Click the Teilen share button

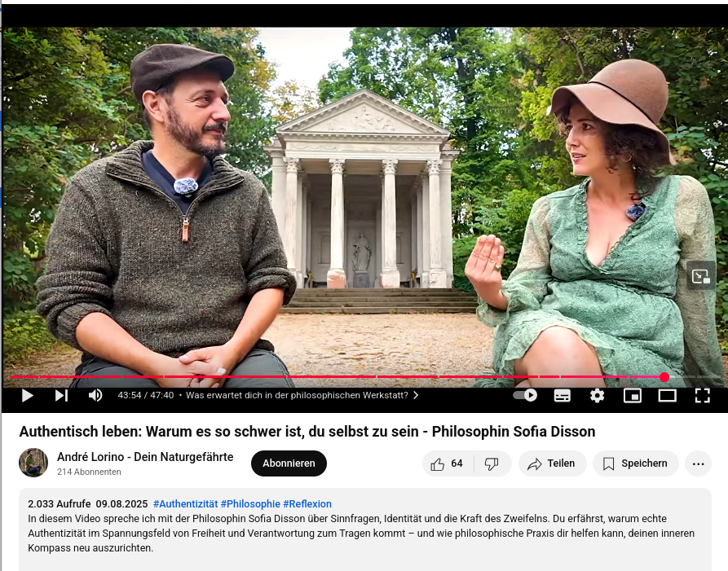point(552,463)
